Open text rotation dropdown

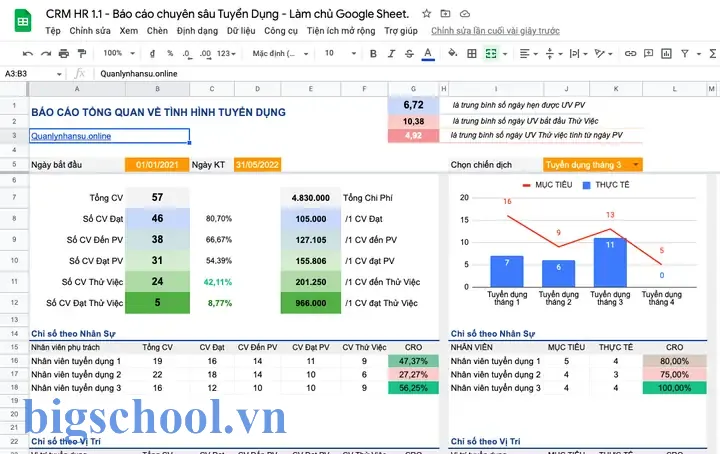click(603, 54)
